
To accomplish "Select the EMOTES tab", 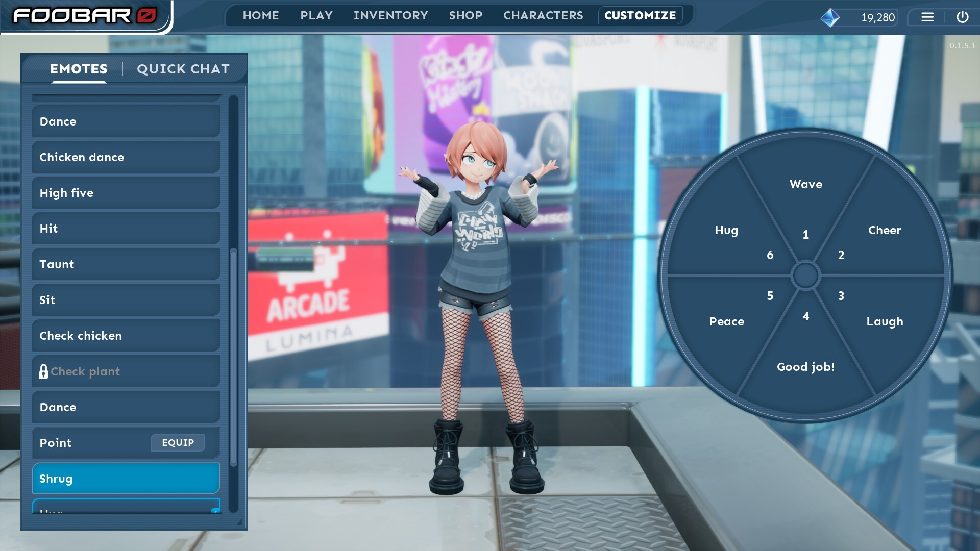I will (79, 69).
